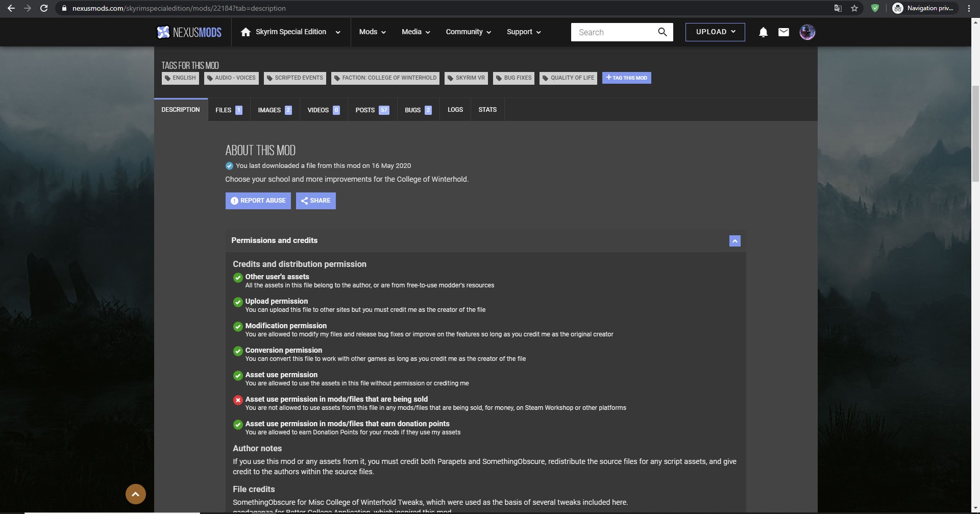
Task: Click the TAG THIS MOD button
Action: [627, 78]
